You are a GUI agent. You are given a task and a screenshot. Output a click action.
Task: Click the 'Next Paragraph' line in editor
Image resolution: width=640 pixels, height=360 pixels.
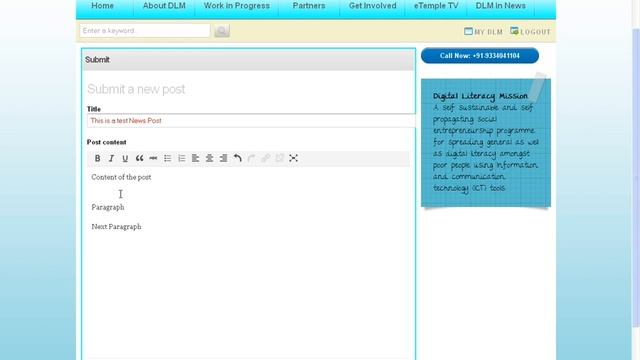click(116, 227)
